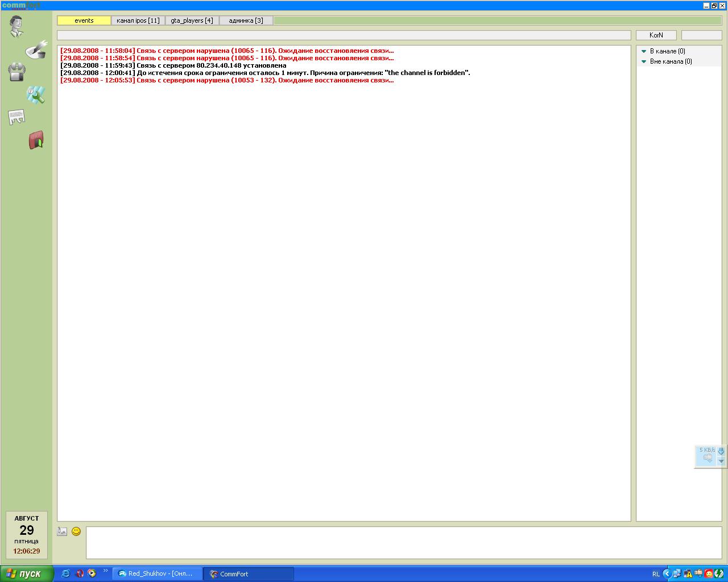This screenshot has width=728, height=582.
Task: Launch Windows Media Player from quick launch
Action: pyautogui.click(x=92, y=573)
